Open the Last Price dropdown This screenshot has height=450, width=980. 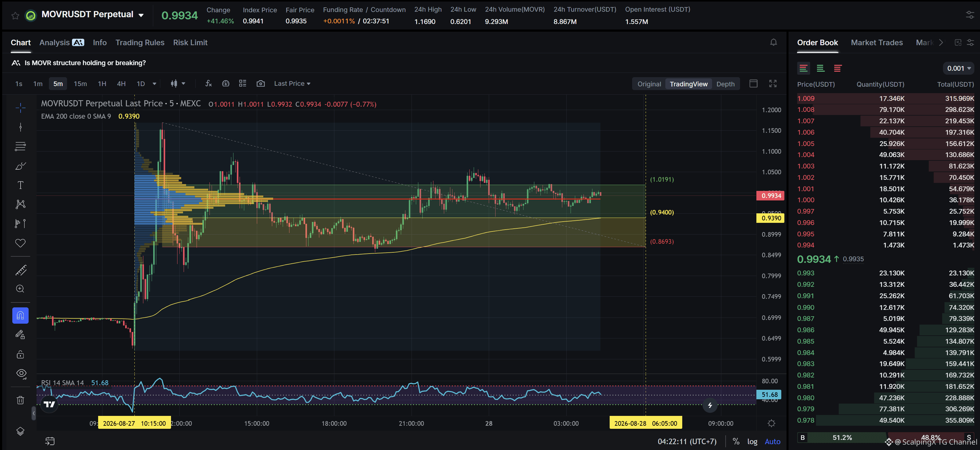click(292, 84)
